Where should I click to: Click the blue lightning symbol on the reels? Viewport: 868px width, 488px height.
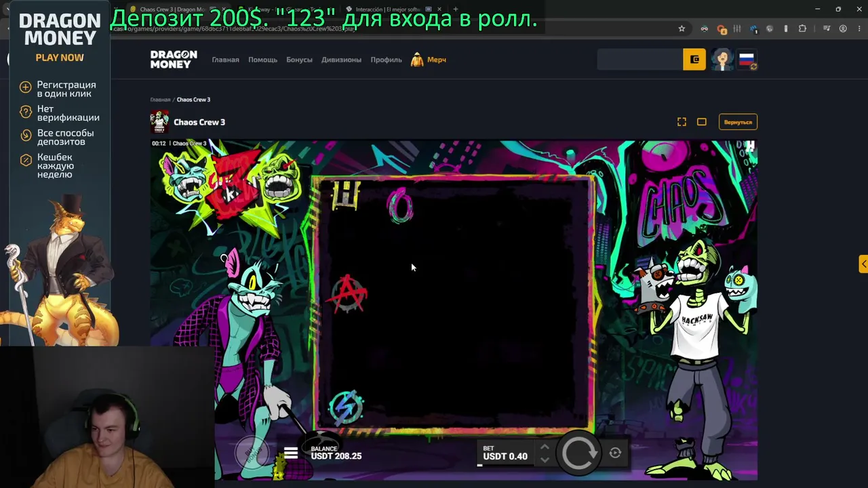346,407
